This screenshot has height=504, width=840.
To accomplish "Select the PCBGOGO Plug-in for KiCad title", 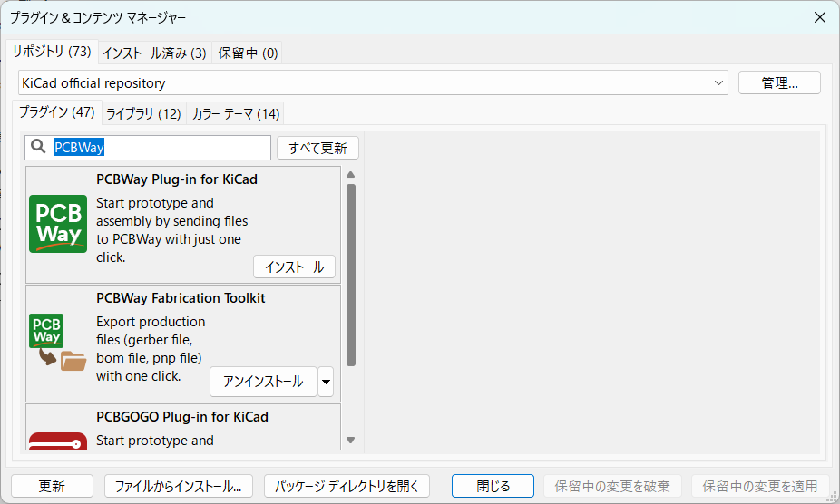I will coord(182,417).
